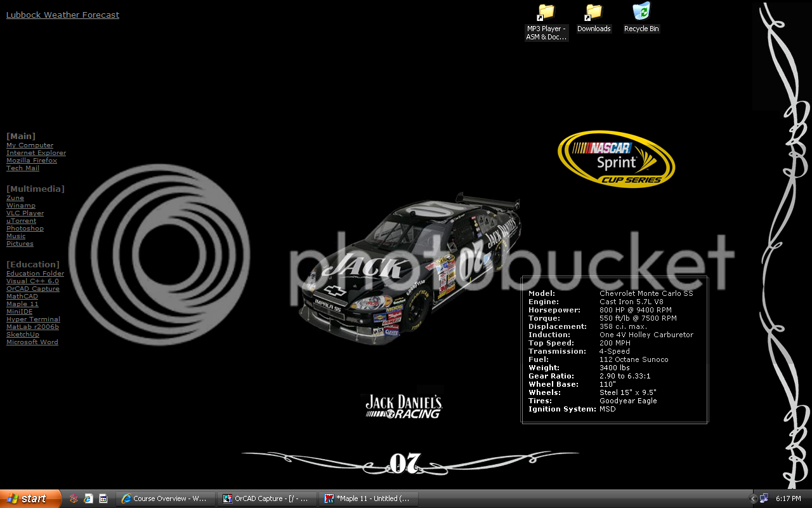Open the Education Folder link
The image size is (812, 508).
click(35, 274)
